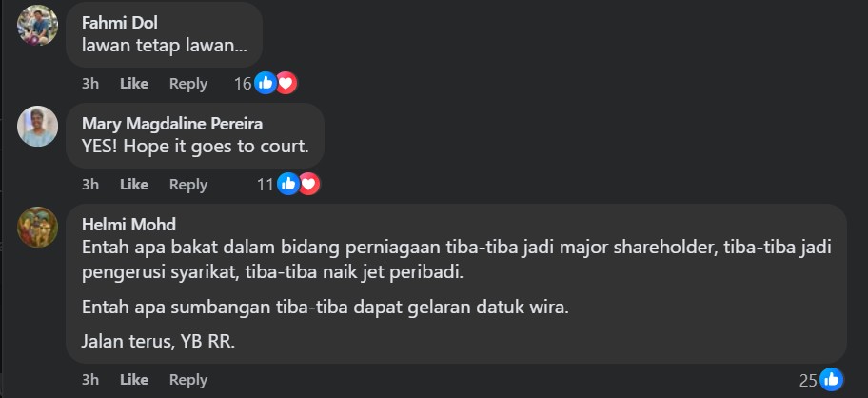868x398 pixels.
Task: Like Mary Magdaline Pereira's comment
Action: pyautogui.click(x=134, y=185)
